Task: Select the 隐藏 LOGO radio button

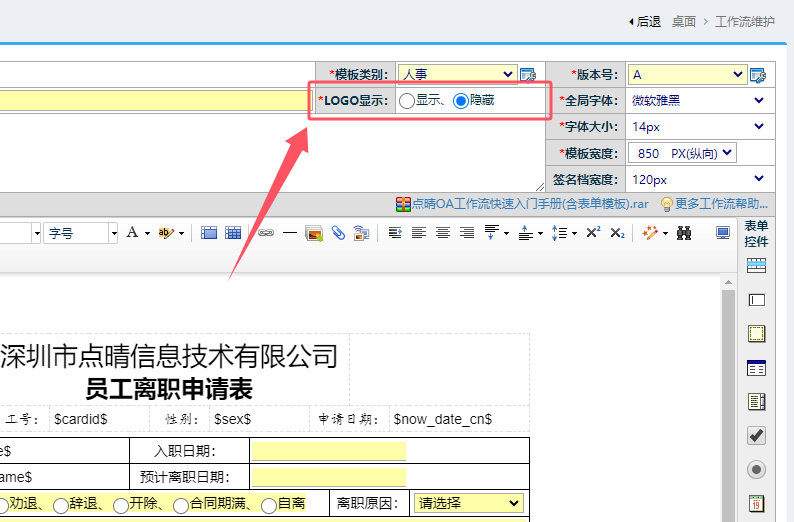Action: 461,101
